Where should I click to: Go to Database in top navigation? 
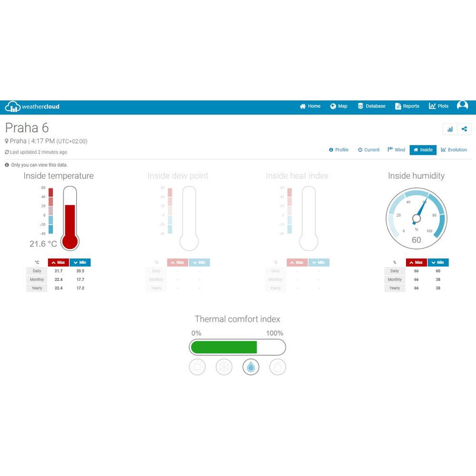(371, 106)
